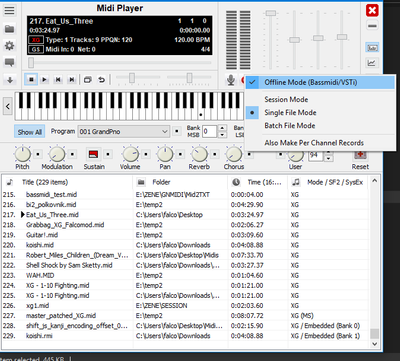Image resolution: width=400 pixels, height=361 pixels.
Task: Open the hamburger main menu
Action: click(9, 10)
